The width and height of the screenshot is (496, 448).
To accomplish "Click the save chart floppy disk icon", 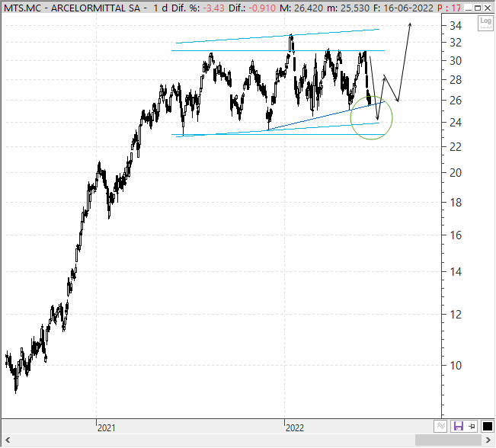I will pos(458,426).
